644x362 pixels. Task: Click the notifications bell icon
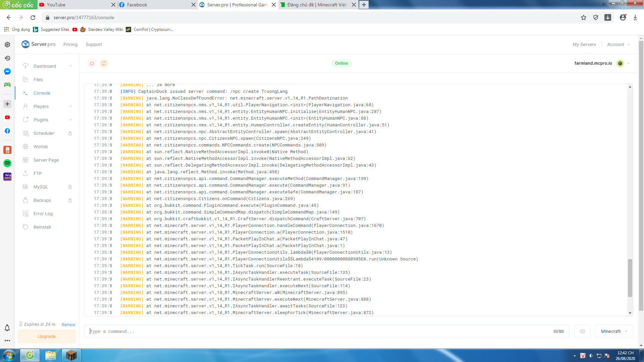(x=7, y=328)
